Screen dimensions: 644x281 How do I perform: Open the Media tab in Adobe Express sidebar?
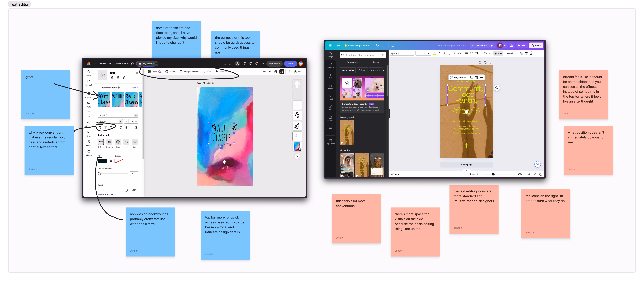pyautogui.click(x=89, y=104)
